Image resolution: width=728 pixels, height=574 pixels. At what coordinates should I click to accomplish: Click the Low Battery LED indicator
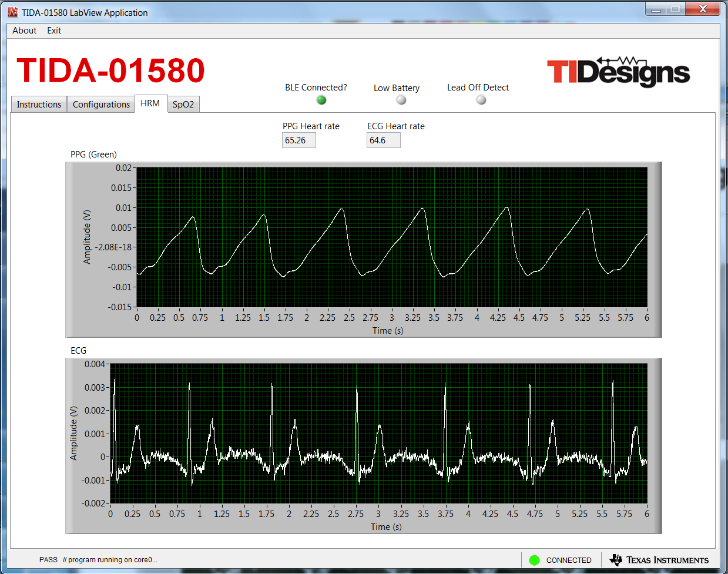click(401, 100)
